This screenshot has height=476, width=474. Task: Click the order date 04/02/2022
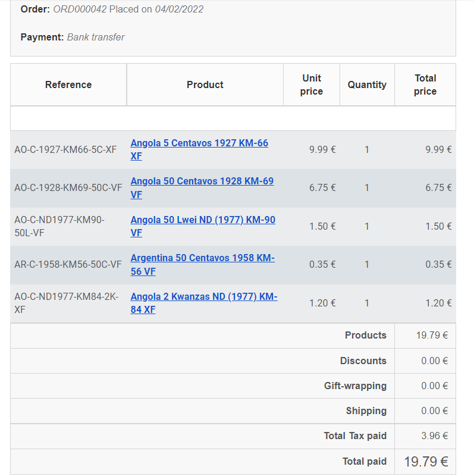pyautogui.click(x=179, y=9)
